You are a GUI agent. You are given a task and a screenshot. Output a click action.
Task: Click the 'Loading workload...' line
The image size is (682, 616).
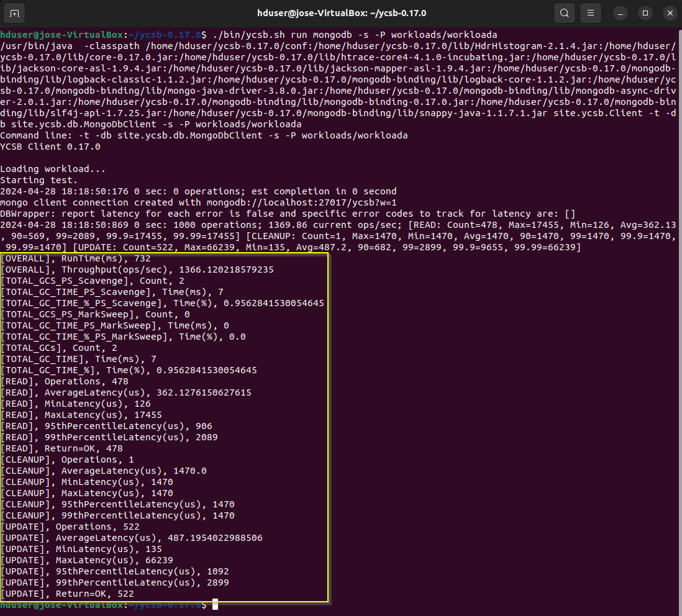(x=53, y=169)
